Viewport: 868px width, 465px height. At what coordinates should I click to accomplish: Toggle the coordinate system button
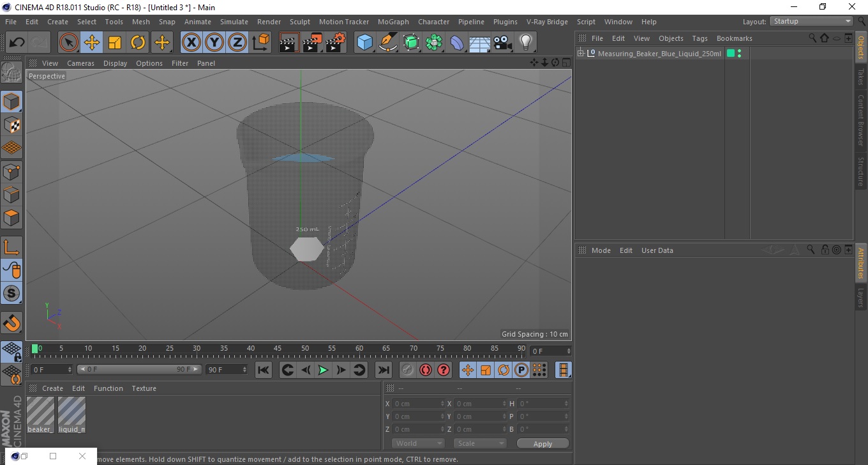(260, 43)
